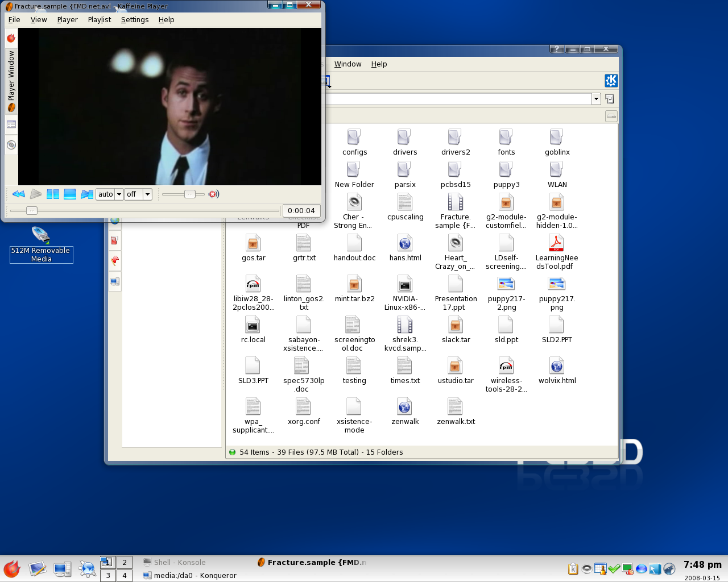Click the grayed play button in Kaffeine
The width and height of the screenshot is (728, 582).
tap(36, 194)
